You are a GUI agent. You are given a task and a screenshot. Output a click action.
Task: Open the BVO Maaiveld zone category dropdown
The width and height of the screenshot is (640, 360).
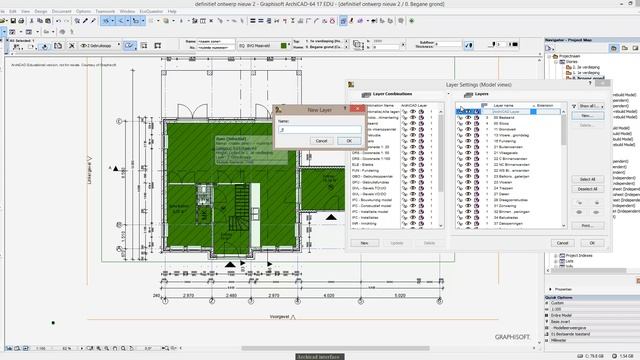264,46
